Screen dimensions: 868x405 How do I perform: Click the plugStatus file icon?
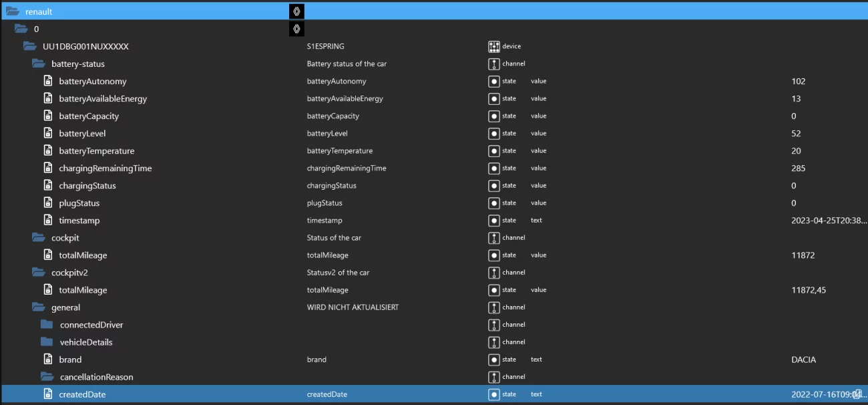pos(48,203)
